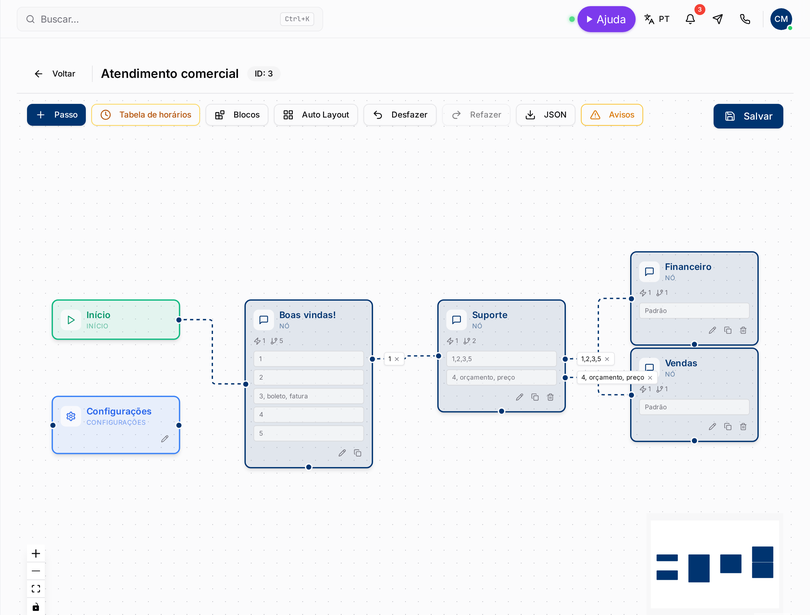Image resolution: width=810 pixels, height=615 pixels.
Task: Remove the "1,2,3,5" connection label
Action: coord(607,359)
